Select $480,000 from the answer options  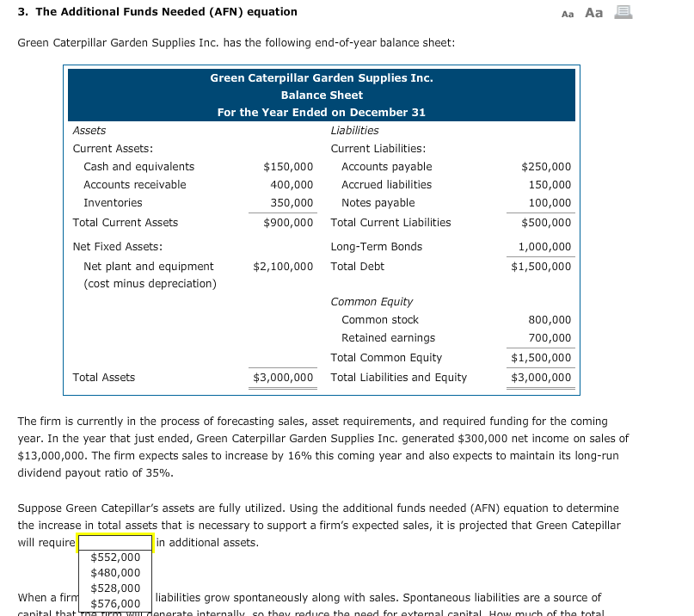(115, 572)
